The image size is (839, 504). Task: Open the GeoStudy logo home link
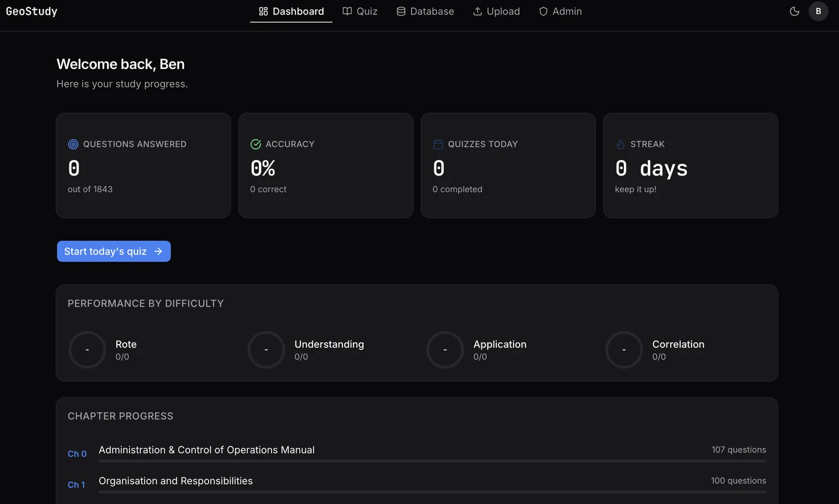pyautogui.click(x=32, y=11)
